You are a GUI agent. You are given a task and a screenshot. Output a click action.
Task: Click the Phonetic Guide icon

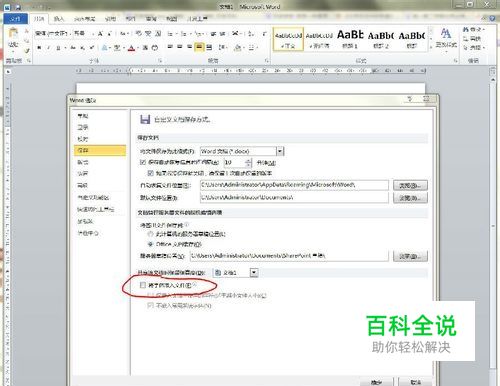(148, 34)
